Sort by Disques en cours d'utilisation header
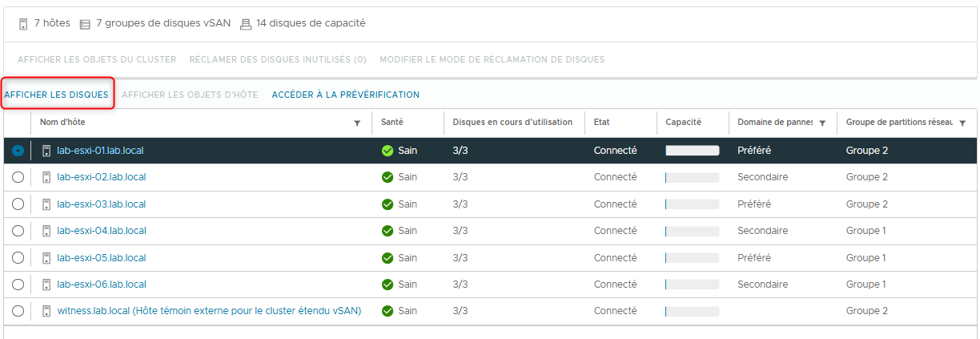This screenshot has width=980, height=339. coord(512,123)
